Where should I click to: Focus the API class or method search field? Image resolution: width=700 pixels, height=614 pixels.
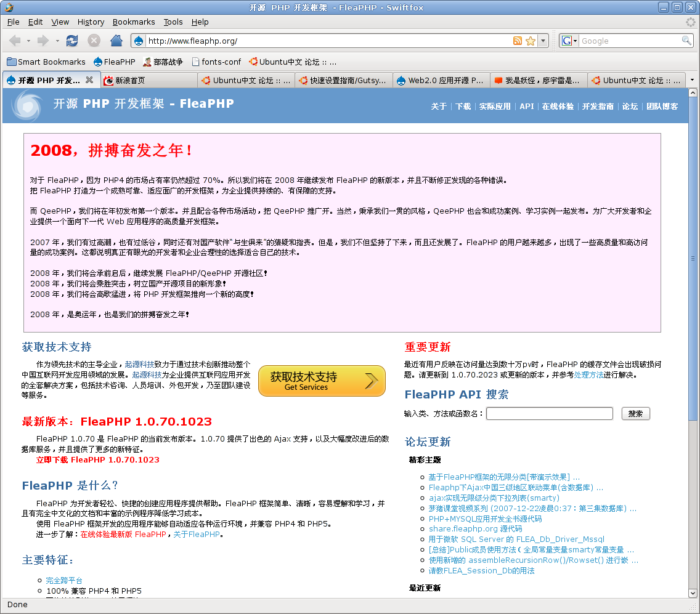point(550,414)
